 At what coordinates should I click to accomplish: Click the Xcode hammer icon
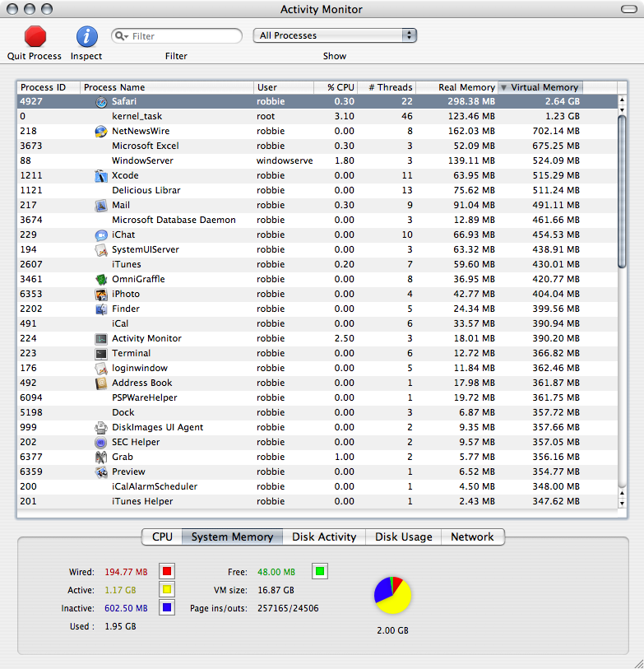click(101, 176)
